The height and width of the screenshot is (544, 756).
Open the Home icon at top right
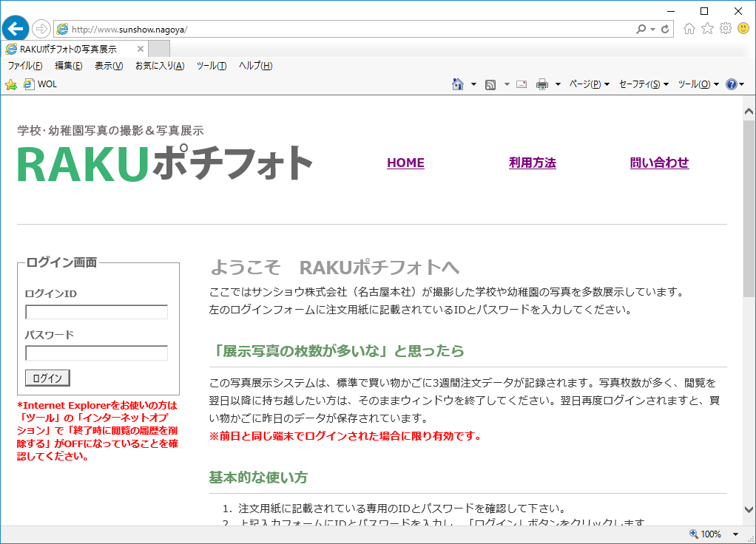(x=689, y=28)
